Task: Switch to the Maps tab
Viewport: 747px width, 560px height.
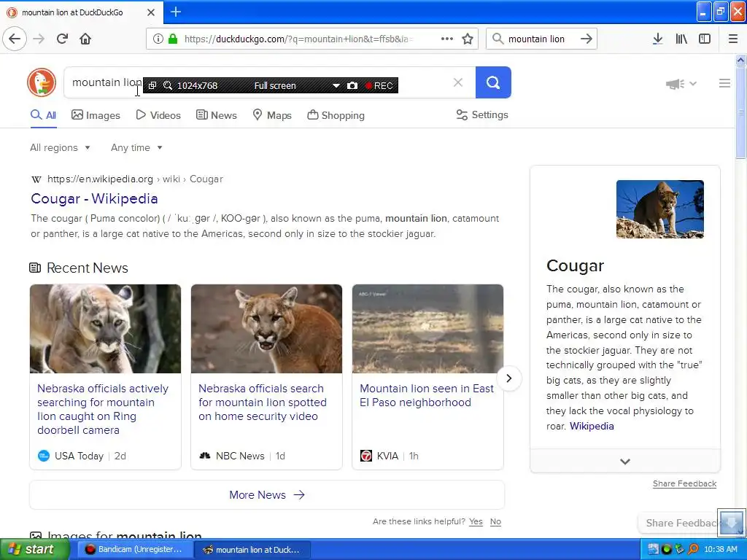Action: [272, 115]
